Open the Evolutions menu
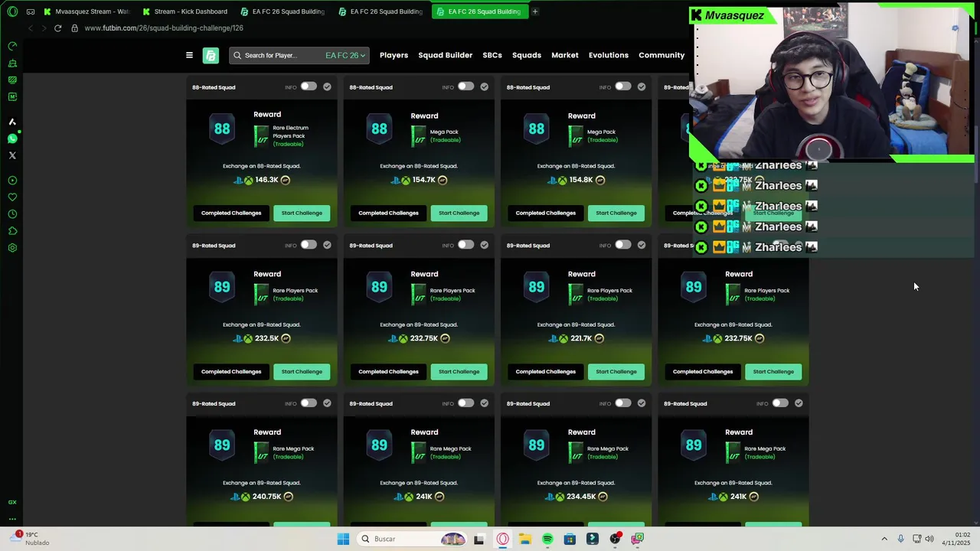Image resolution: width=980 pixels, height=551 pixels. click(609, 55)
